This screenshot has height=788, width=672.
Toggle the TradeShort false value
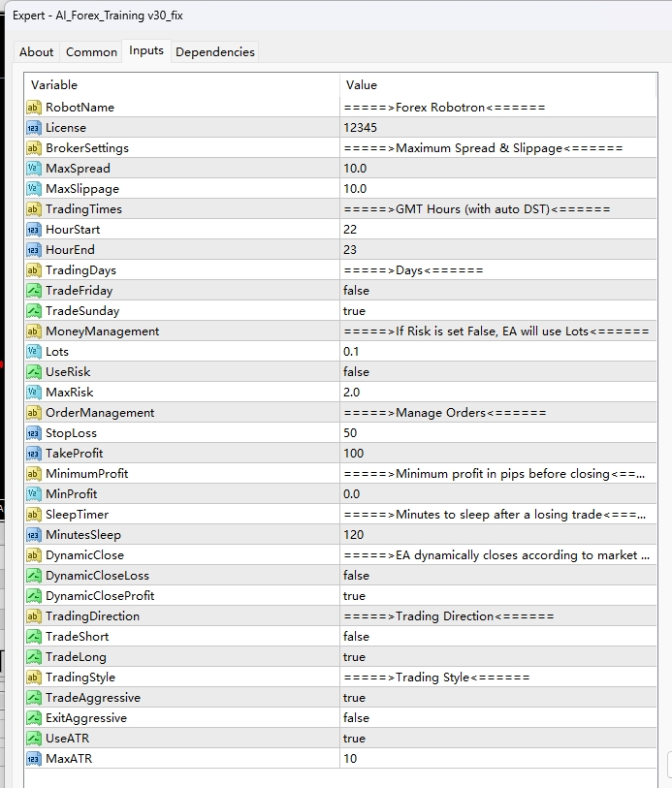tap(356, 637)
